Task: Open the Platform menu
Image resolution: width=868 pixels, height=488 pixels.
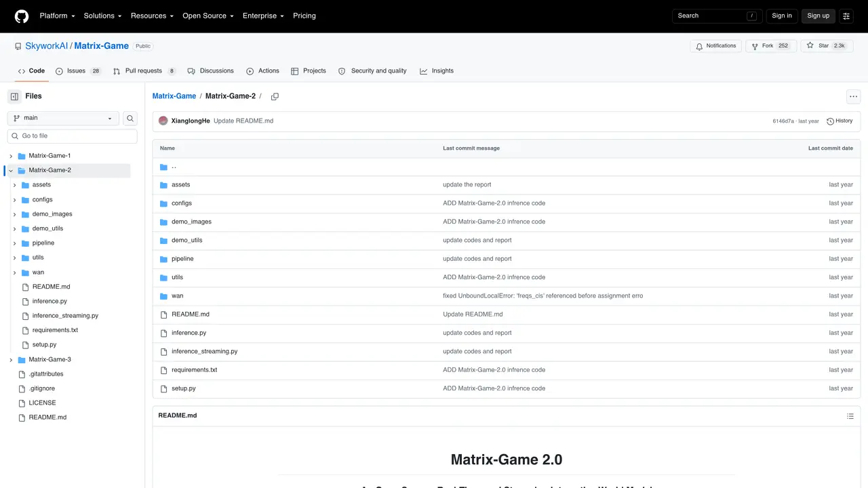Action: pos(58,16)
